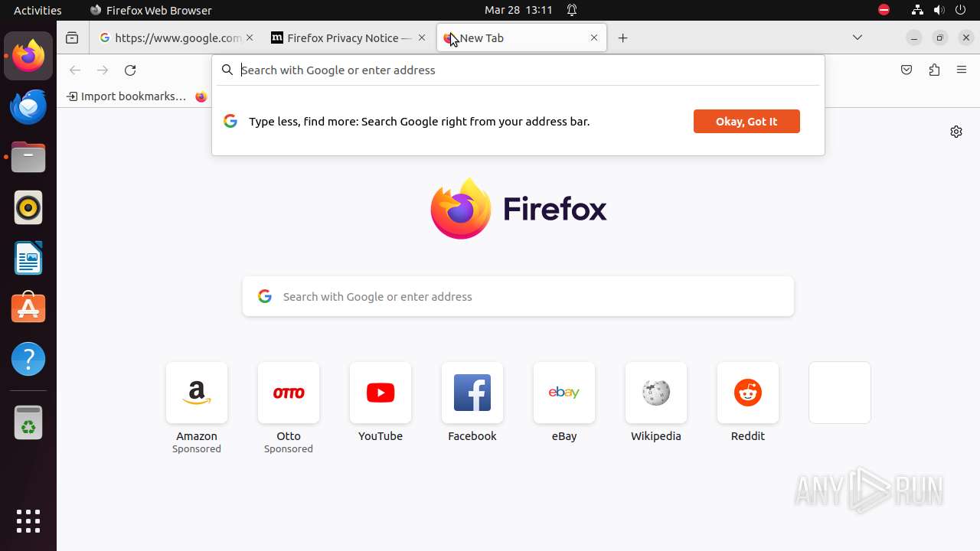
Task: Open the Save to Pocket icon
Action: 906,70
